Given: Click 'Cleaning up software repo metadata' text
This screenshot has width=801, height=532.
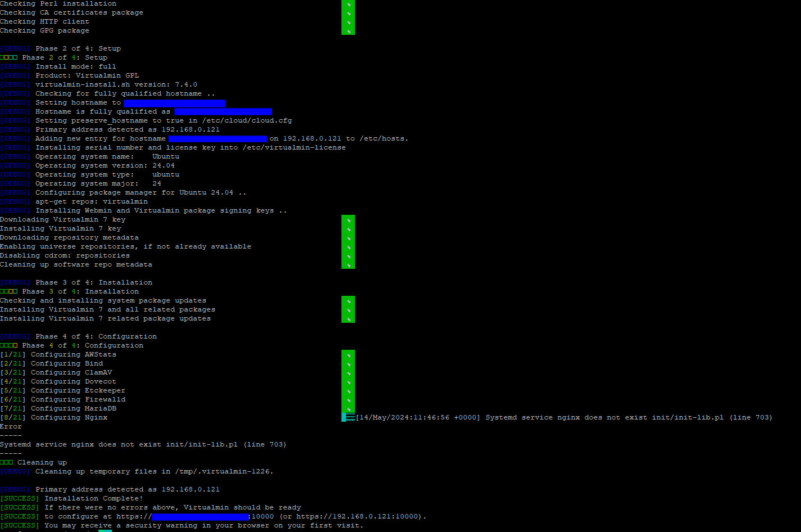Looking at the screenshot, I should tap(76, 264).
